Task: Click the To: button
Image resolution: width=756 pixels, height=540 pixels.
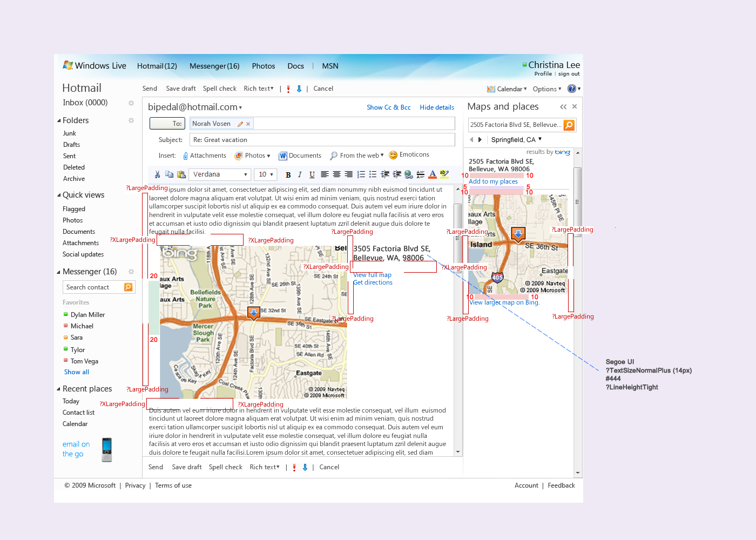Action: [167, 124]
